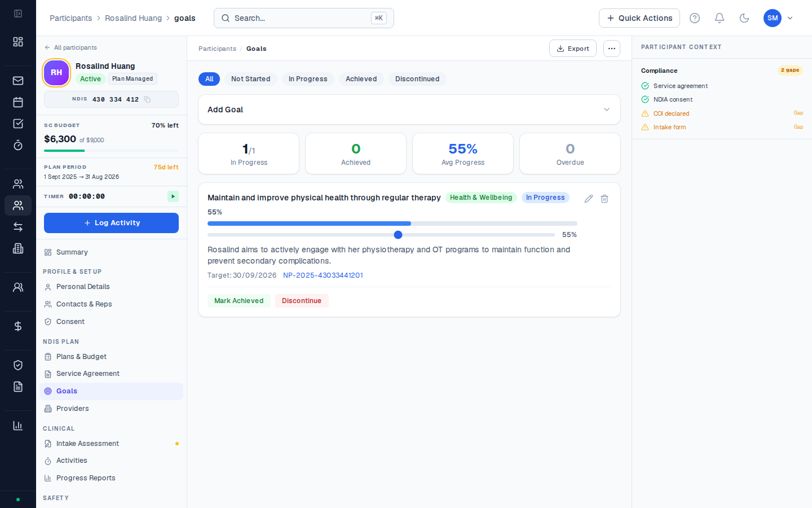Open Personal Details page
The image size is (812, 508).
(112, 287)
